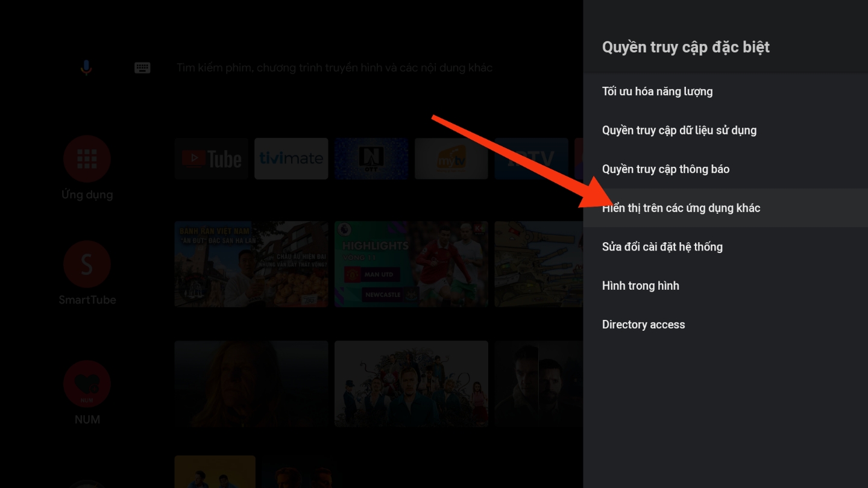The image size is (868, 488).
Task: Open the tivimate app tile
Action: click(291, 158)
